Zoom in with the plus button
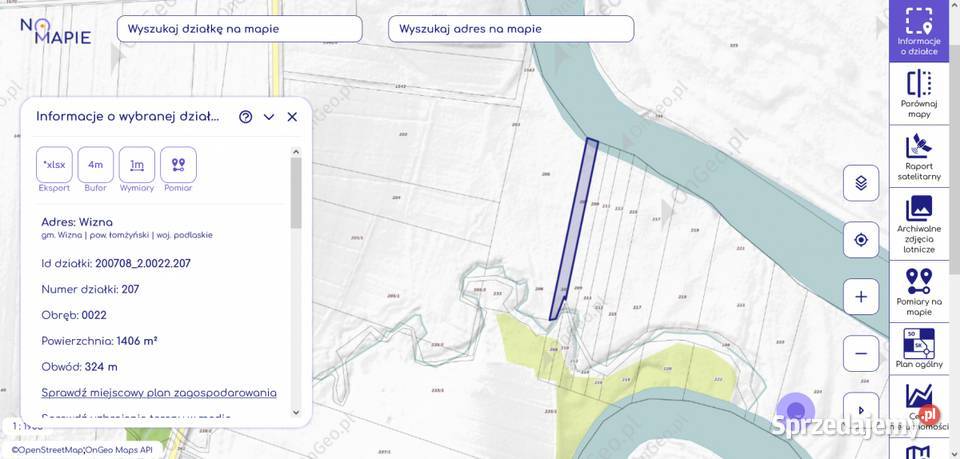Viewport: 960px width, 459px height. 861,297
